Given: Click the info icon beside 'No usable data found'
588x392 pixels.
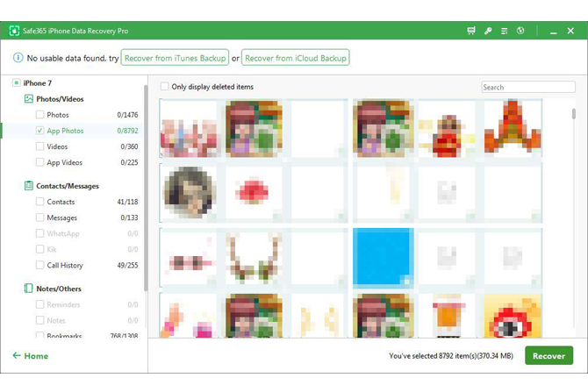Looking at the screenshot, I should point(18,59).
